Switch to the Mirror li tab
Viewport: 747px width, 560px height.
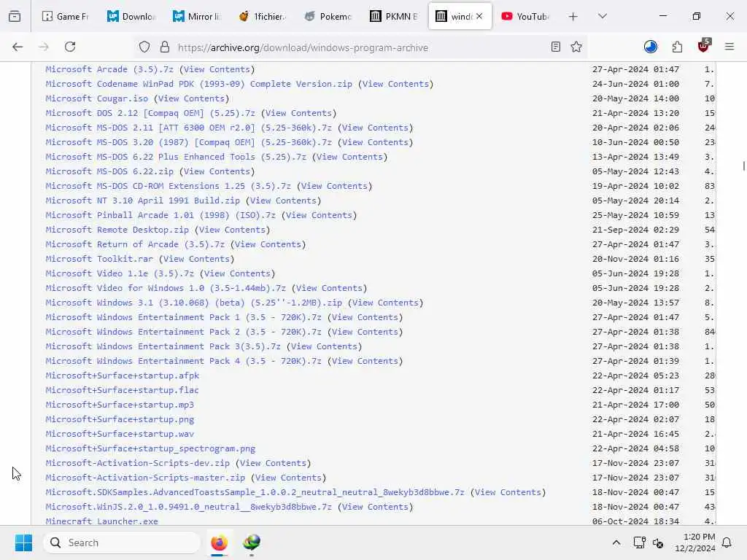pos(197,16)
